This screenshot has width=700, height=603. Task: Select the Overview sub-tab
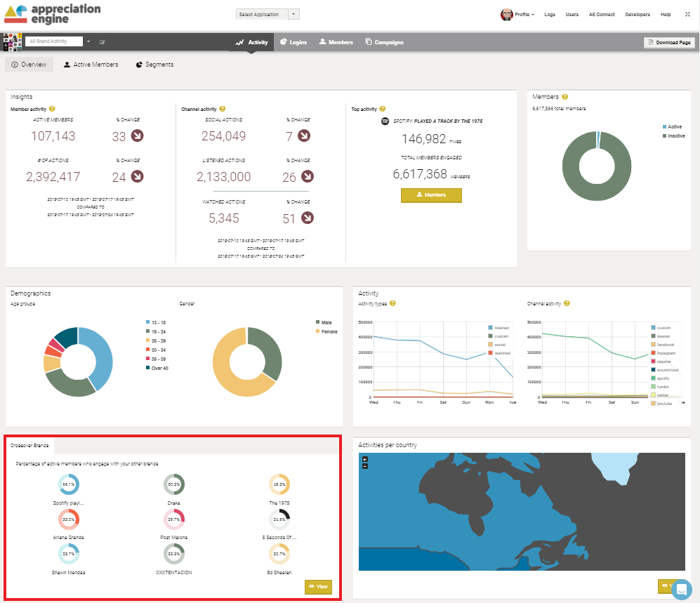tap(29, 65)
